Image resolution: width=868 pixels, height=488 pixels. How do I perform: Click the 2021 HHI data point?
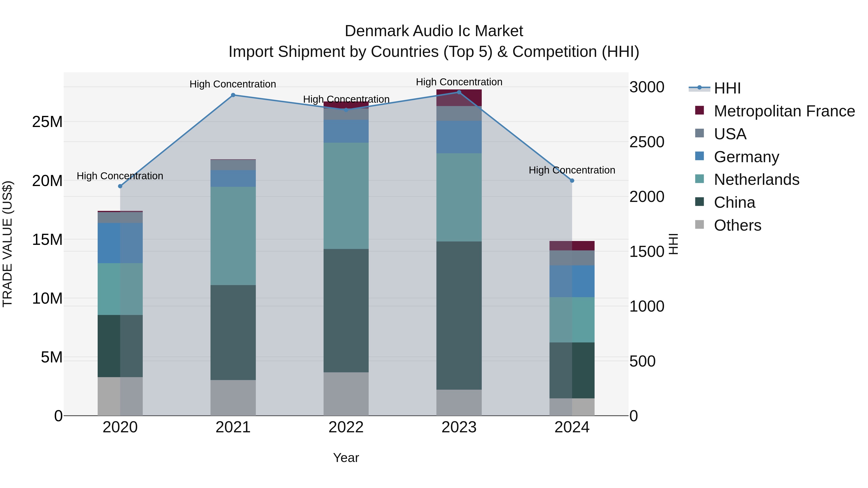(233, 95)
